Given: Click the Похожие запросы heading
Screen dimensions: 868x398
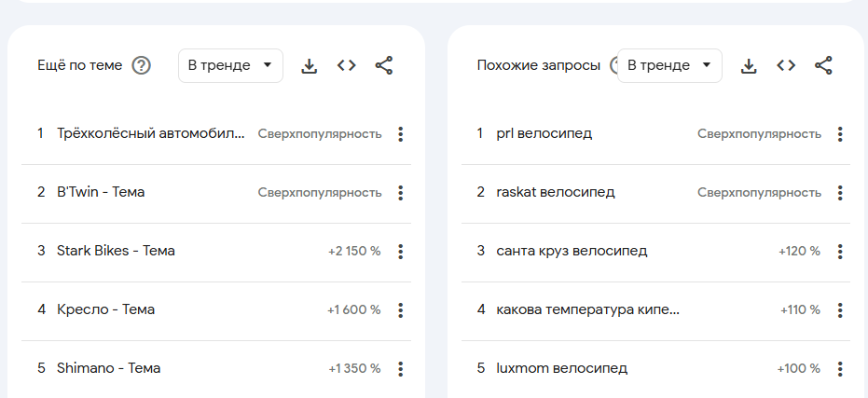Looking at the screenshot, I should click(539, 65).
